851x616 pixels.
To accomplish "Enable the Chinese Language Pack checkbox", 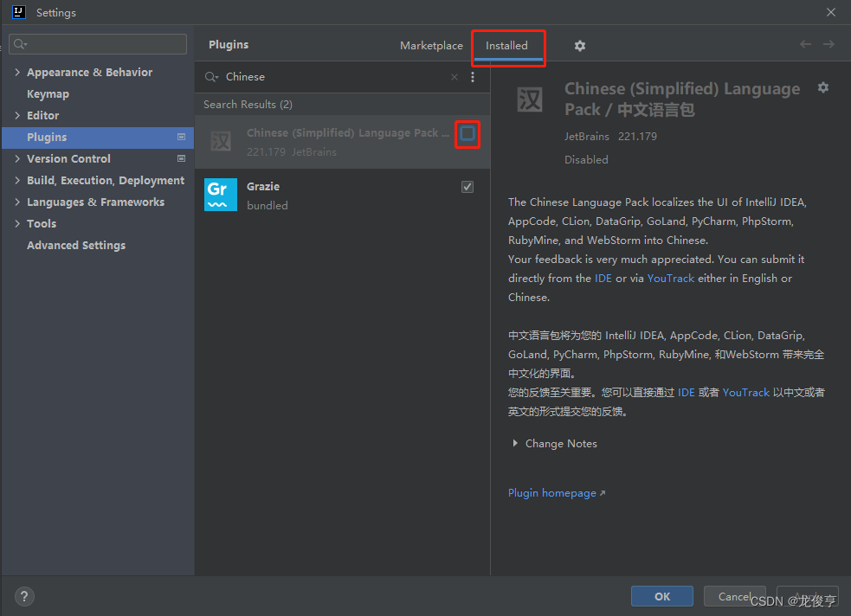I will point(467,133).
